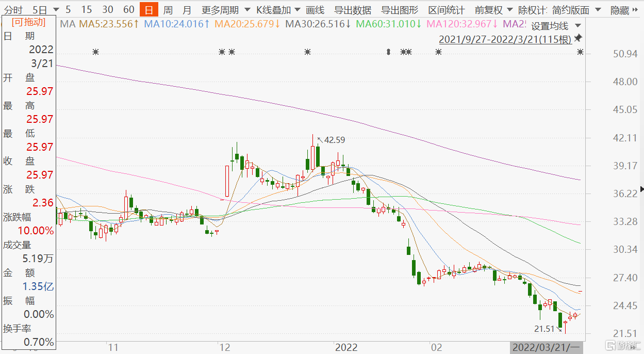Click the date range 2021/9/27-2022/3/21(115根) link
Viewport: 644px width, 354px height.
coord(505,39)
